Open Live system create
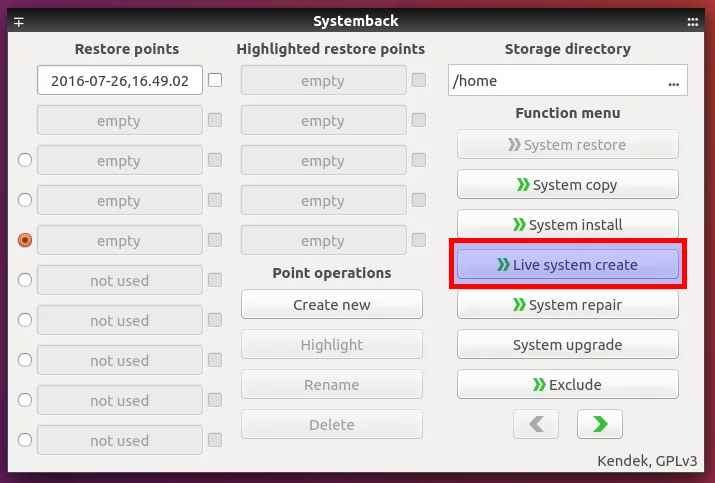The width and height of the screenshot is (715, 483). (568, 265)
